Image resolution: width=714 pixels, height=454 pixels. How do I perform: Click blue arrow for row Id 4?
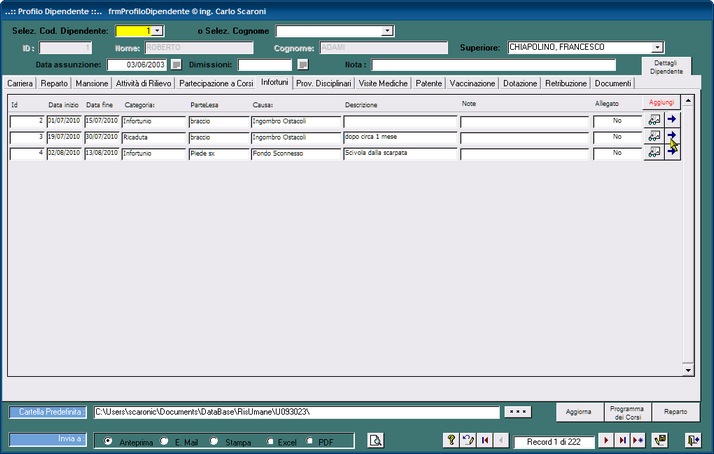click(x=672, y=153)
